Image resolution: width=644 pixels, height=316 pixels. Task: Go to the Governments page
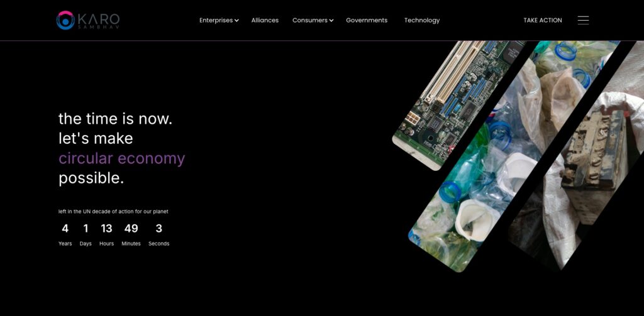coord(367,20)
